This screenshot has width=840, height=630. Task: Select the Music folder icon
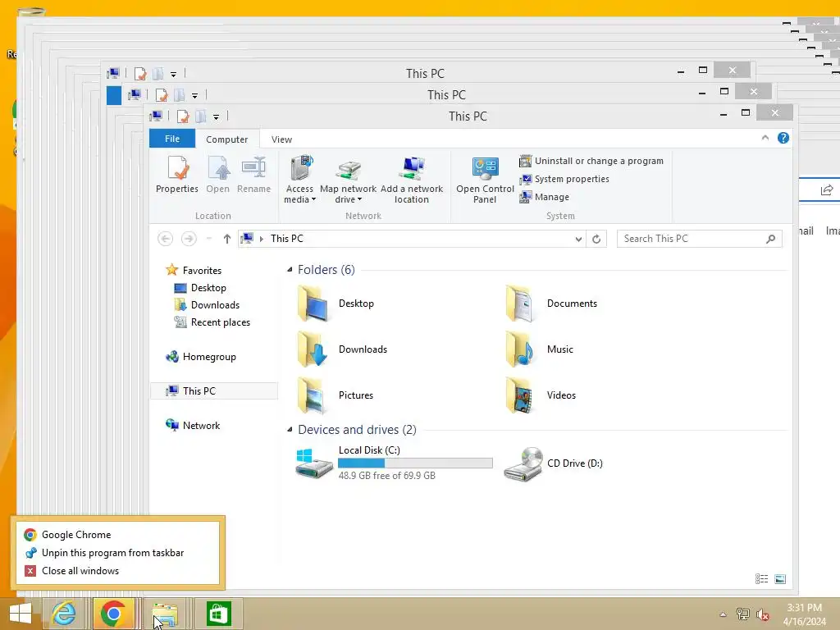point(521,349)
